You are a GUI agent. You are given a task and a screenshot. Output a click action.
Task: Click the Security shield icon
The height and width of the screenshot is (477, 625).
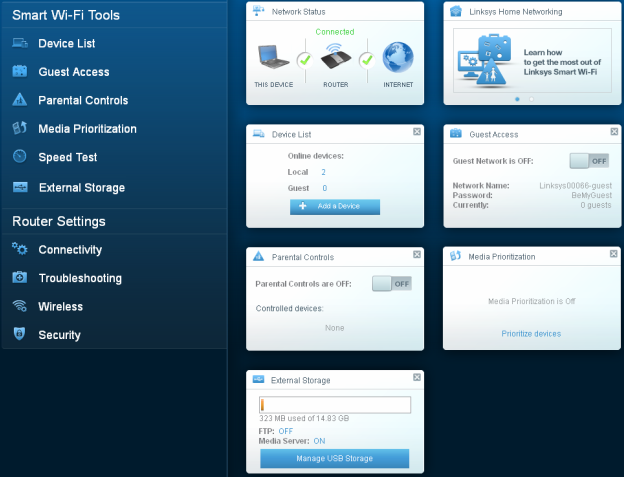[19, 334]
